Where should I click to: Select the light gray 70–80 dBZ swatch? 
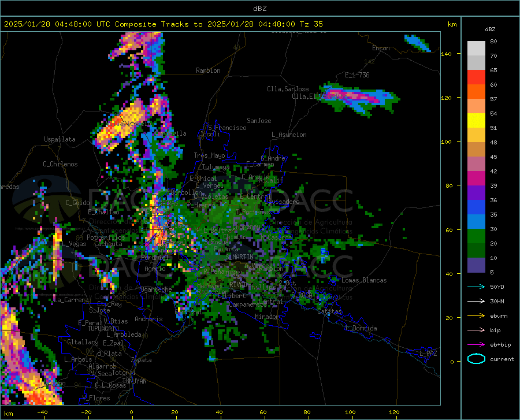(x=476, y=49)
